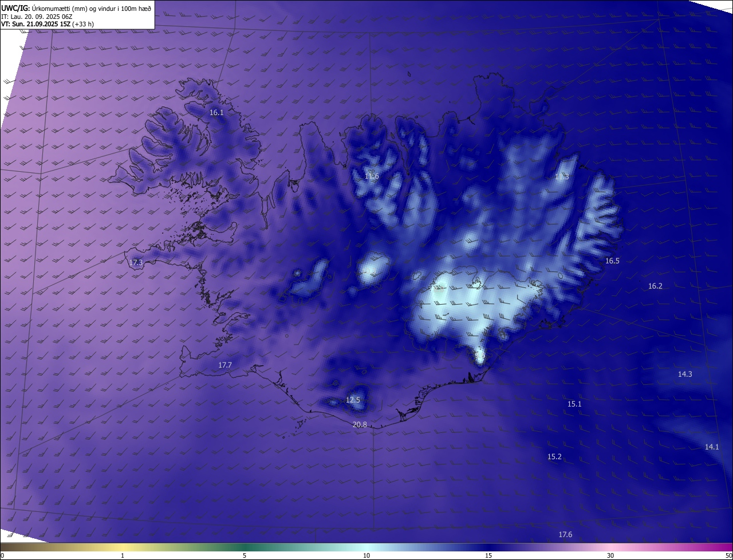Click the 16.1 value over the Westfjords

[x=216, y=113]
